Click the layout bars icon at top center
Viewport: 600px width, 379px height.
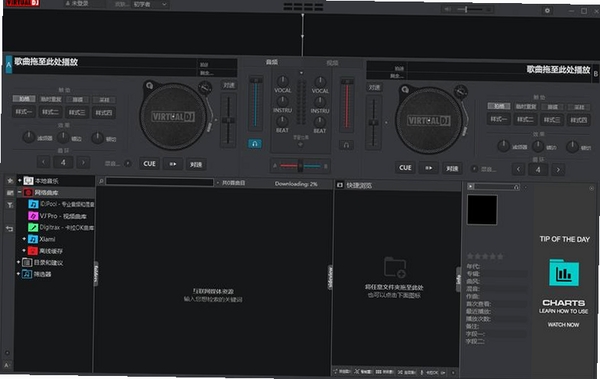[x=303, y=7]
